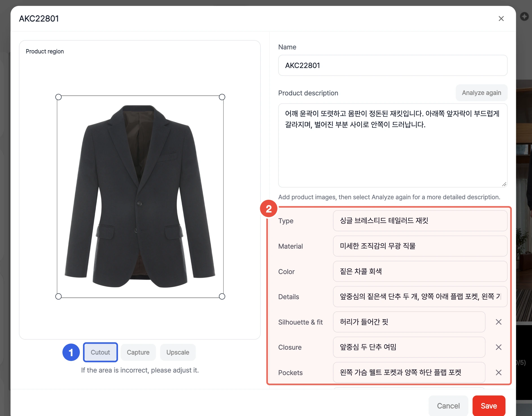Edit the Pockets field
Image resolution: width=532 pixels, height=416 pixels.
[409, 373]
